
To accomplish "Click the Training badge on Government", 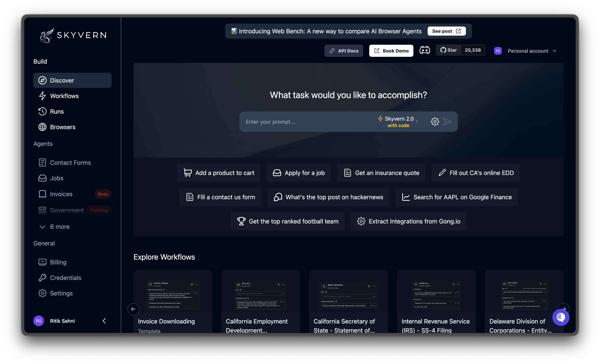I will (99, 210).
